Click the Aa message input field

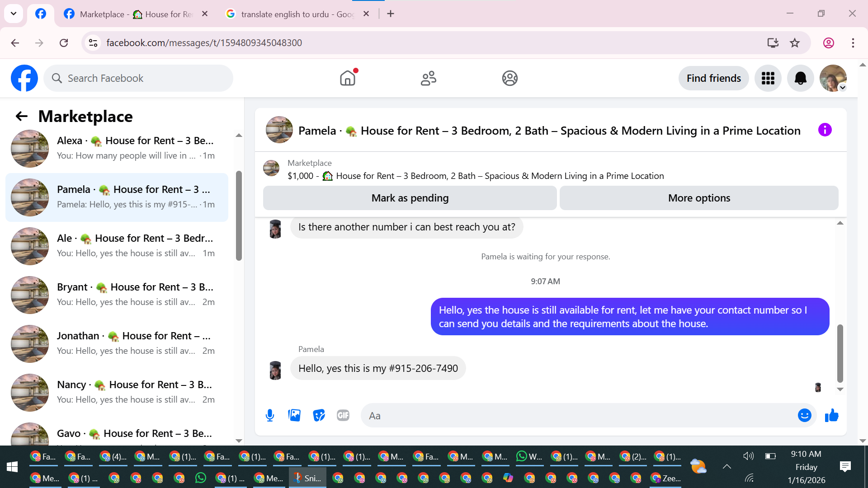click(579, 416)
